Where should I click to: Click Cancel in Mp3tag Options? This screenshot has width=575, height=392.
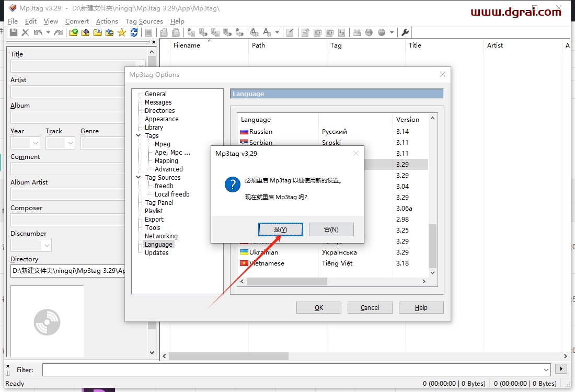pos(370,308)
